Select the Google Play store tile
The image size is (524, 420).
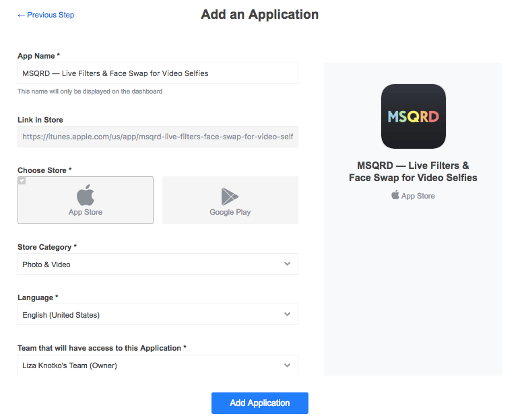pyautogui.click(x=230, y=200)
